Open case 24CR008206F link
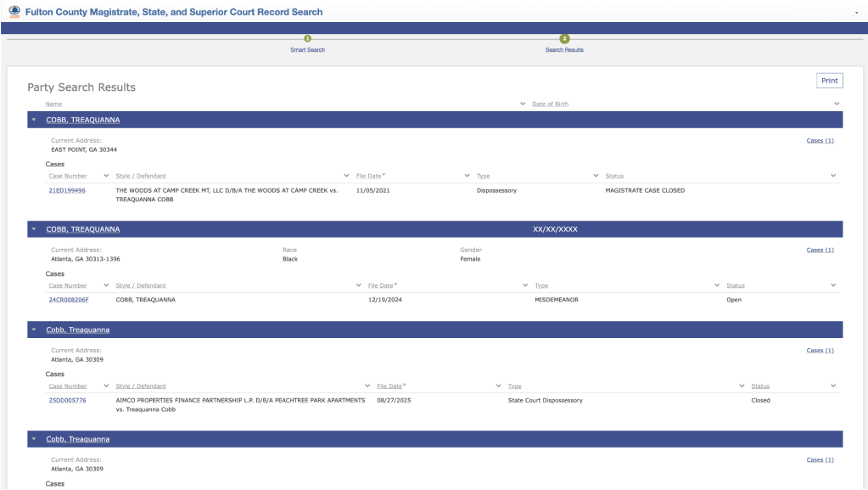The height and width of the screenshot is (490, 868). point(69,300)
